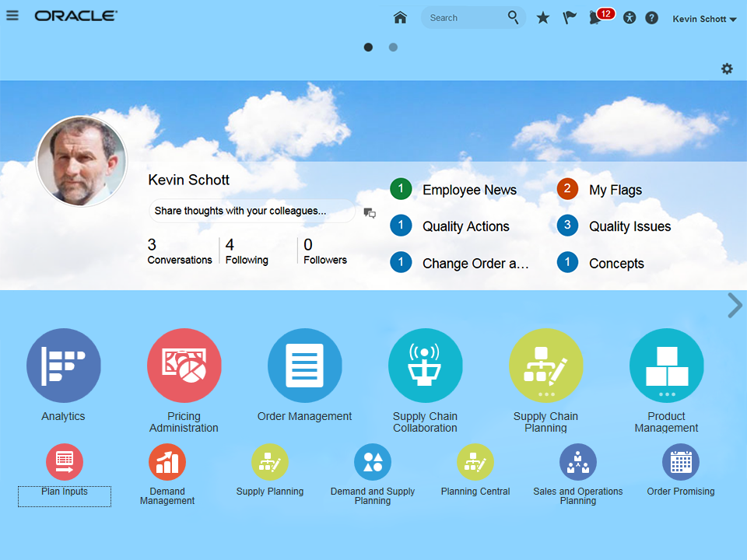Click Share thoughts with colleagues field
Viewport: 747px width, 560px height.
(252, 211)
